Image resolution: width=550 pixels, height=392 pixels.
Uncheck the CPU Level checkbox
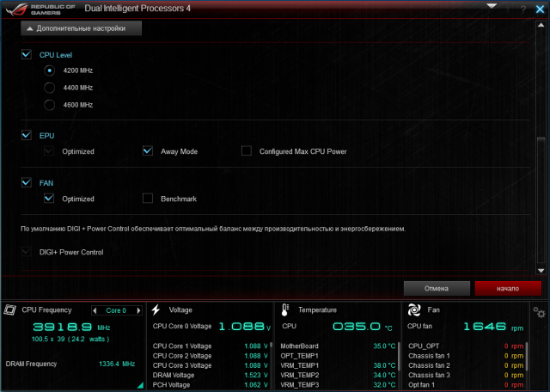tap(27, 54)
